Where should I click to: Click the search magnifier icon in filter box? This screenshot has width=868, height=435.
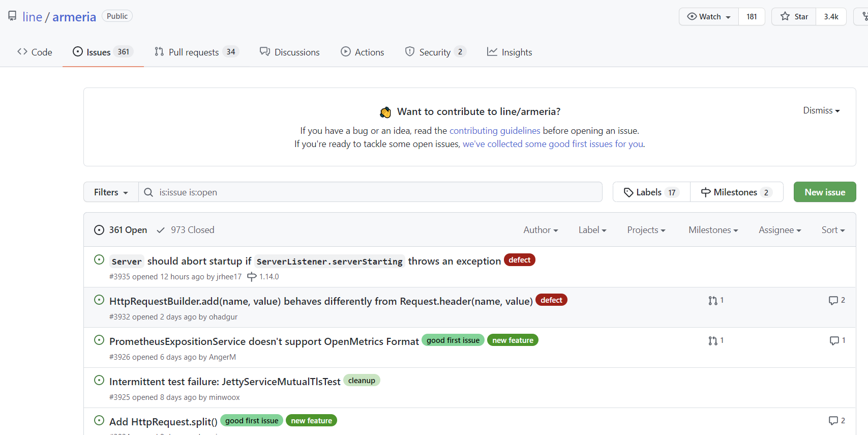(148, 192)
